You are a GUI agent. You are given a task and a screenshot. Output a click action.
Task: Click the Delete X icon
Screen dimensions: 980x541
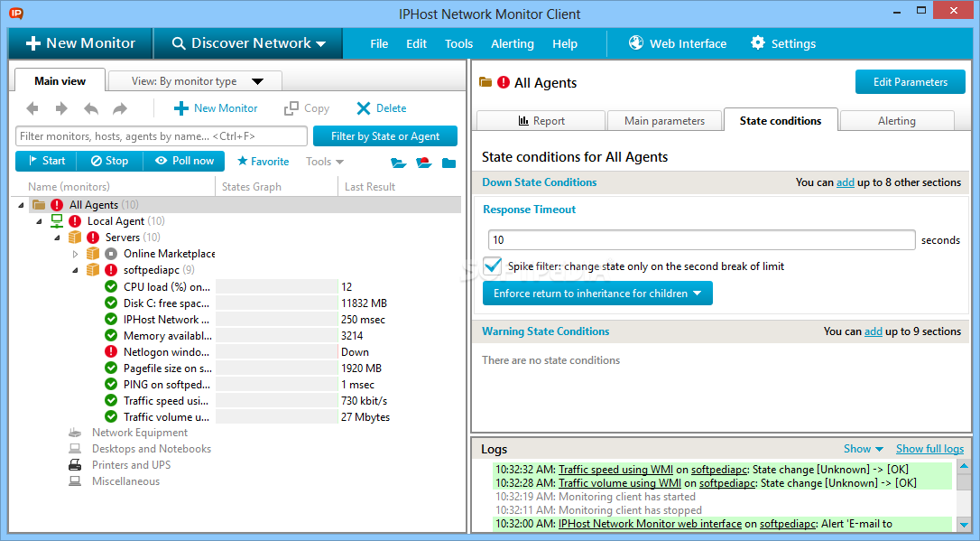(363, 108)
